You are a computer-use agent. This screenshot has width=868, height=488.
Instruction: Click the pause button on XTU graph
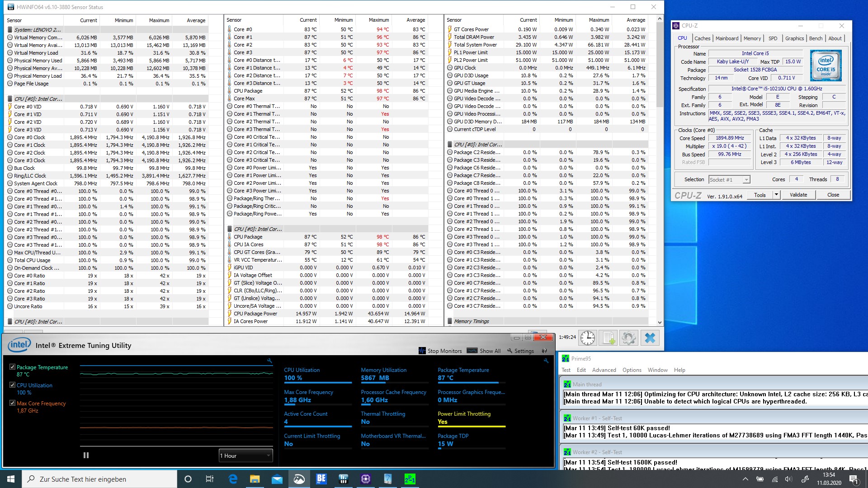click(86, 455)
